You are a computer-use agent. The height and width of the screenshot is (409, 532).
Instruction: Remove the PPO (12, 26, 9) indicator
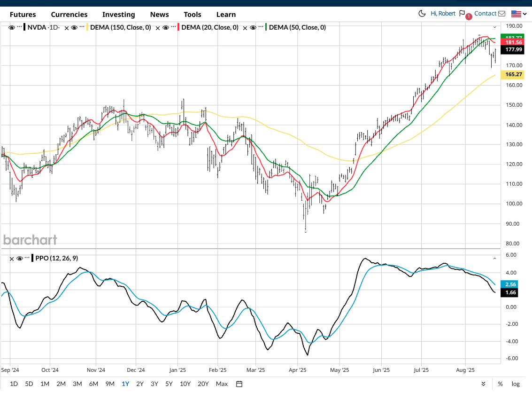pyautogui.click(x=12, y=259)
